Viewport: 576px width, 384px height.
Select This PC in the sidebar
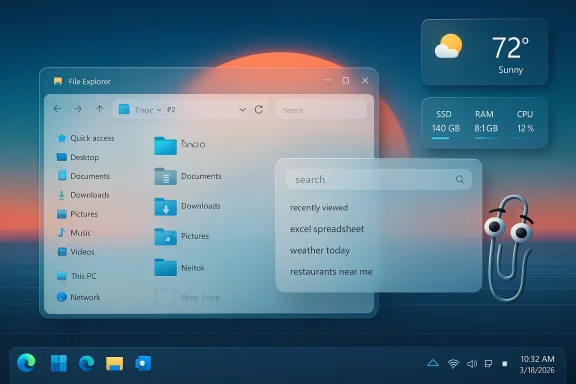coord(77,276)
